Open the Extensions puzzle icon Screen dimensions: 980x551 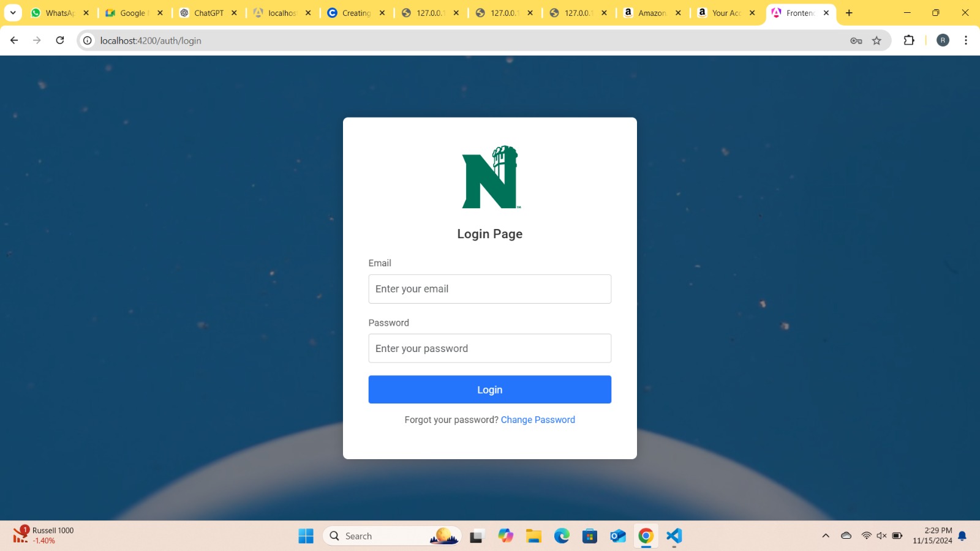click(909, 40)
